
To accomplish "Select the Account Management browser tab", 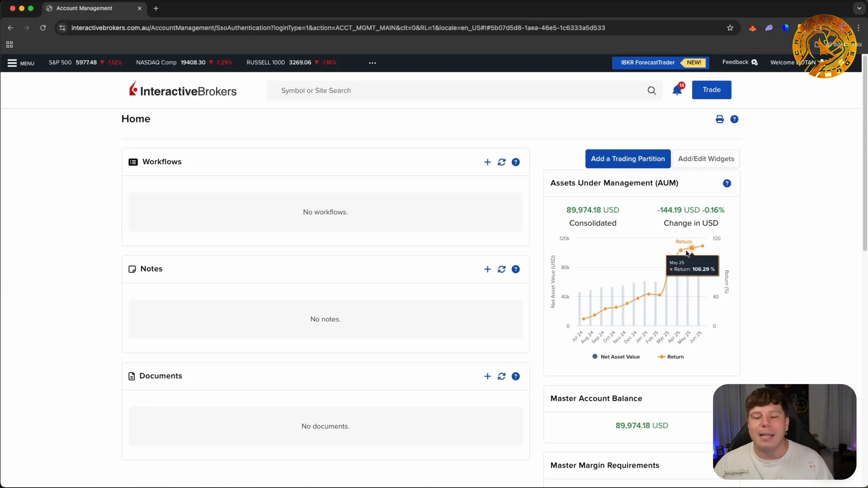I will coord(94,9).
